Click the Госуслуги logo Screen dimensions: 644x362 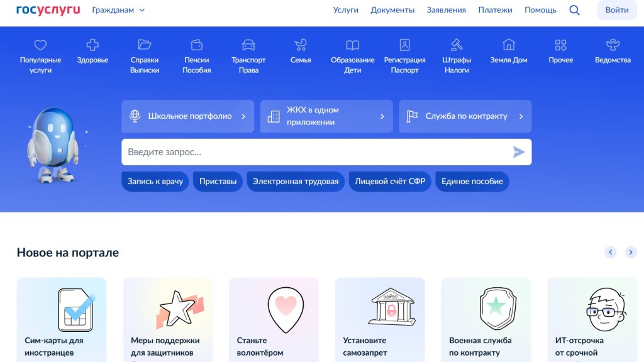[x=48, y=10]
